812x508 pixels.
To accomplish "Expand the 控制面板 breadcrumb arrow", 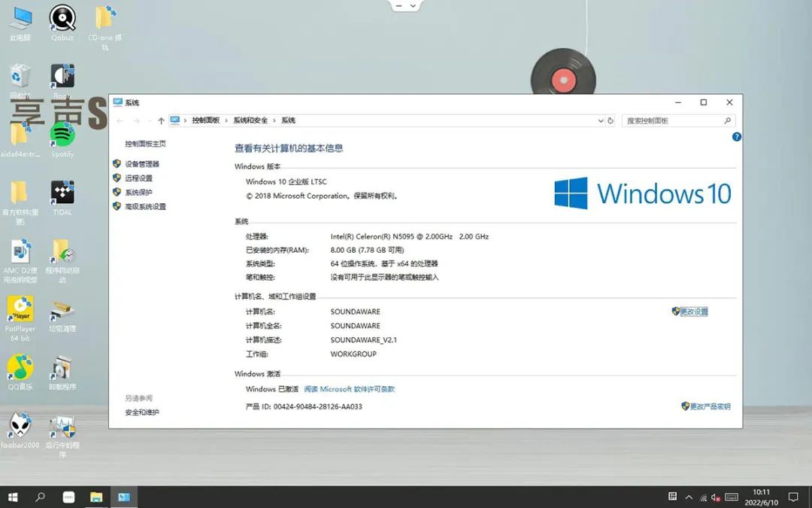I will click(226, 120).
